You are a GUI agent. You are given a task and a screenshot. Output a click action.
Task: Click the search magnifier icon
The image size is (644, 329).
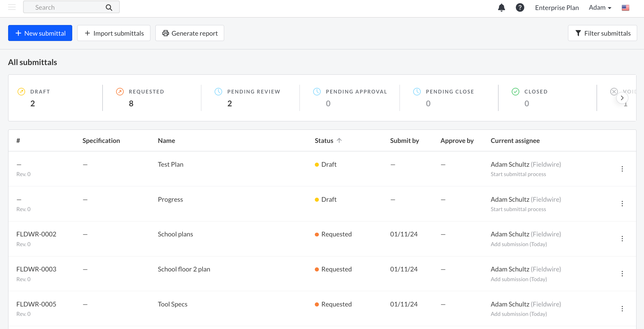tap(109, 8)
